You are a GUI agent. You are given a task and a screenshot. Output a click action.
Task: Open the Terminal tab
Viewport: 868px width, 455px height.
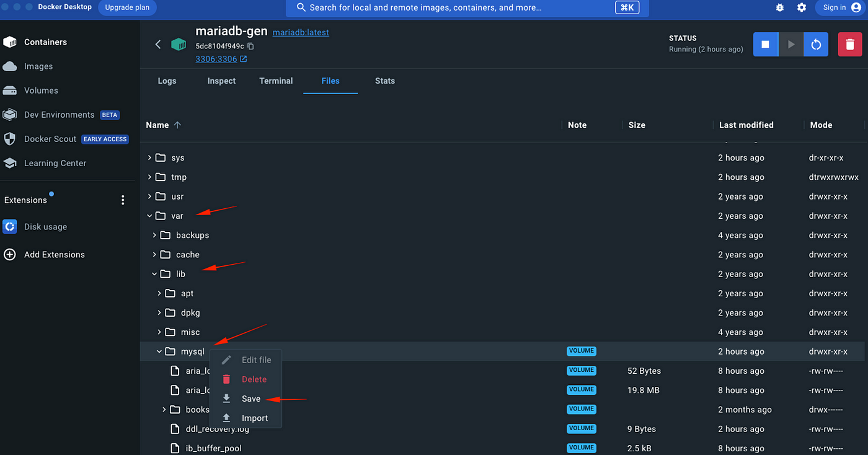coord(276,81)
